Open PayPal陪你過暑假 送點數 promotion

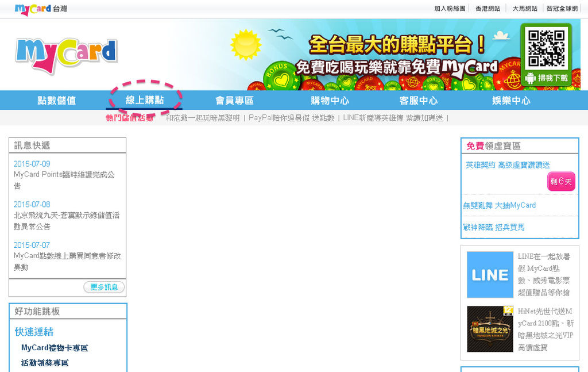pyautogui.click(x=291, y=118)
